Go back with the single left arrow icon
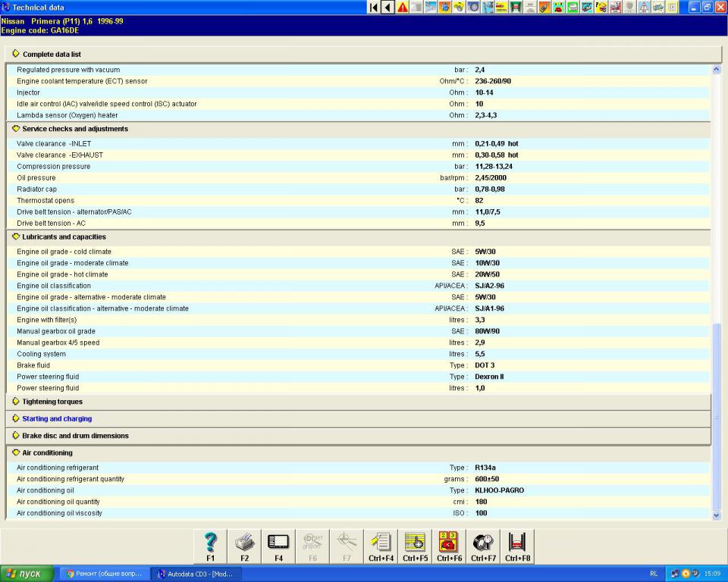Screen dimensions: 728x582 [388, 7]
